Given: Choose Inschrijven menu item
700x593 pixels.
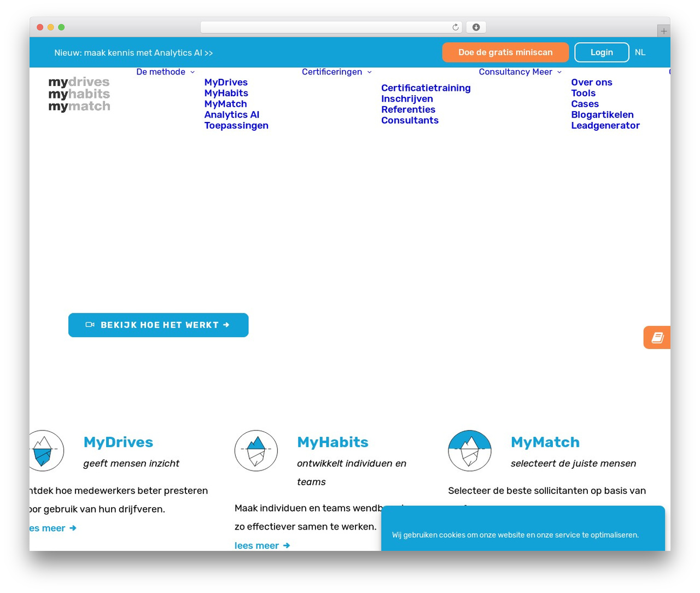Looking at the screenshot, I should pyautogui.click(x=407, y=99).
